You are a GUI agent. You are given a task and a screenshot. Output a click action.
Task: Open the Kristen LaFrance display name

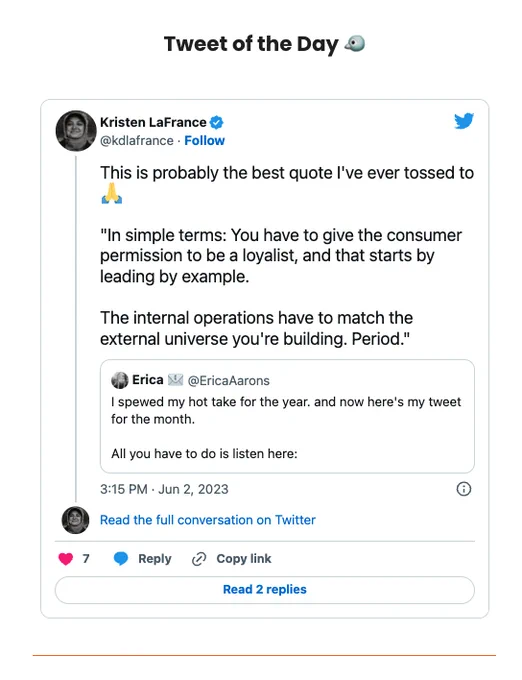tap(153, 122)
